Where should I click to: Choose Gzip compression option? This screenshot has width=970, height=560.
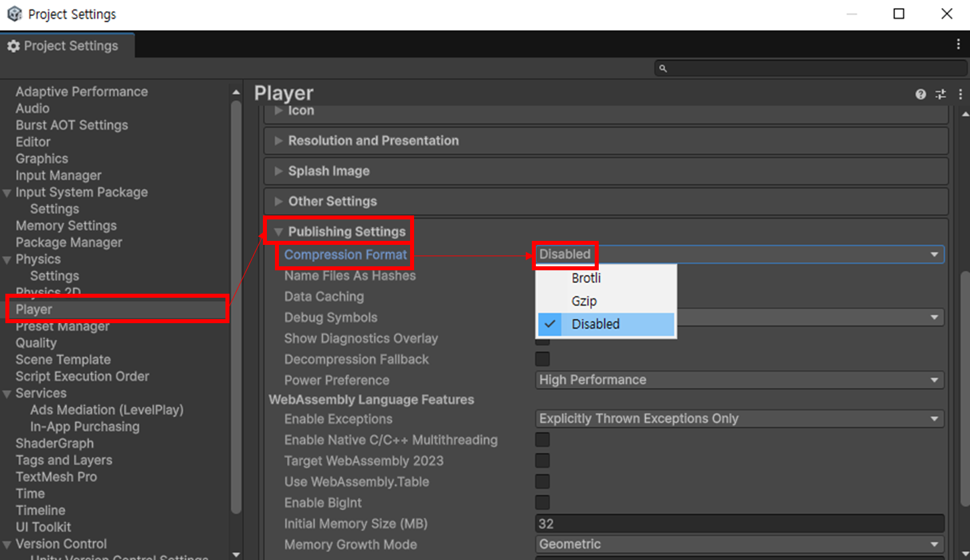606,301
